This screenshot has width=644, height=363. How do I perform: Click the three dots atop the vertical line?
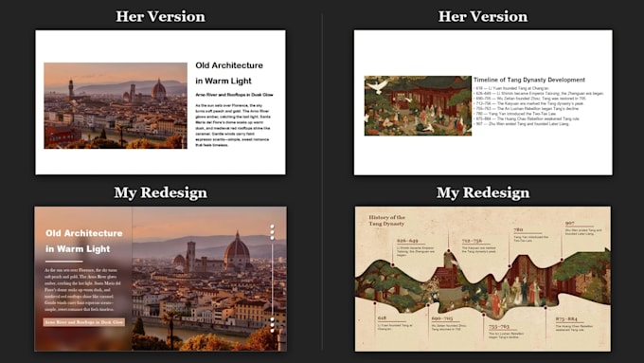click(272, 232)
